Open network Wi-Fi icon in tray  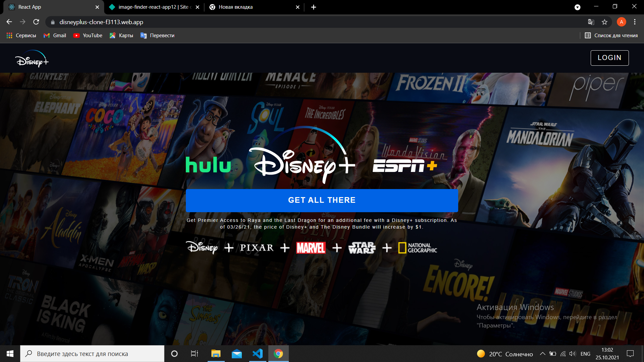point(563,354)
